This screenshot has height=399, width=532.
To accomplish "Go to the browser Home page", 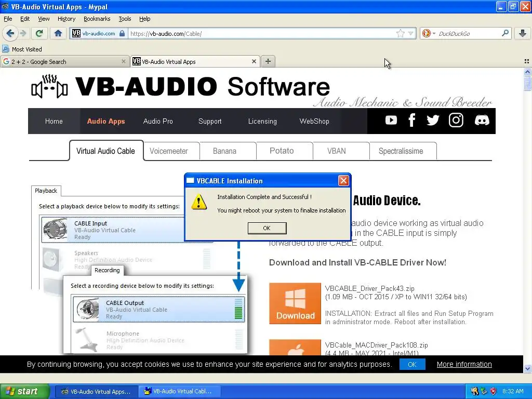I will [x=58, y=33].
